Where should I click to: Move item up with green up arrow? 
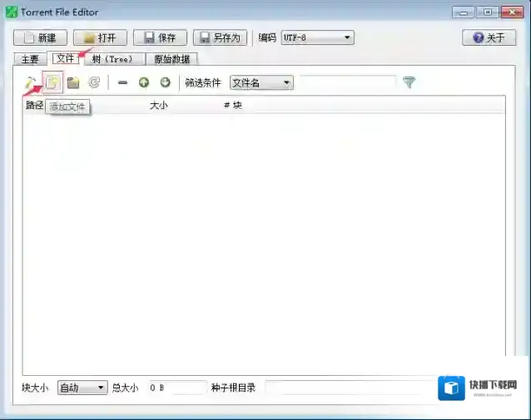tap(144, 82)
